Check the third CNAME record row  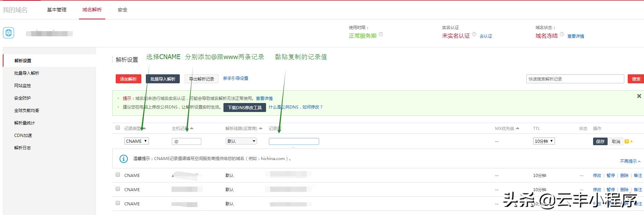point(118,203)
